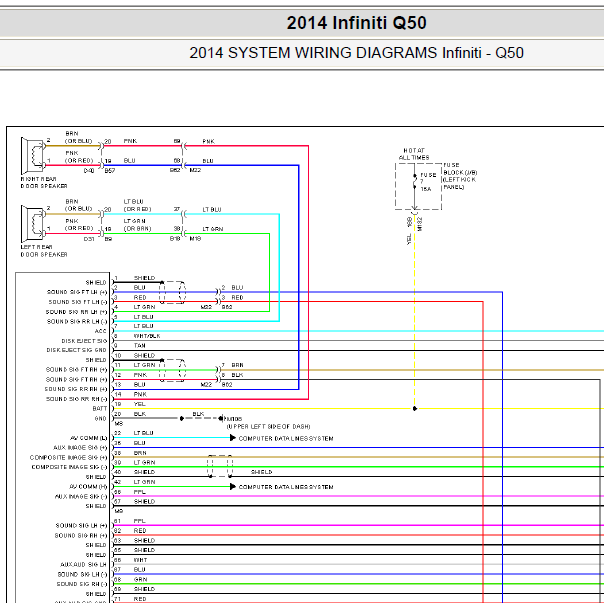
Task: Click the 2014 System Wiring Diagrams heading
Action: click(x=356, y=53)
